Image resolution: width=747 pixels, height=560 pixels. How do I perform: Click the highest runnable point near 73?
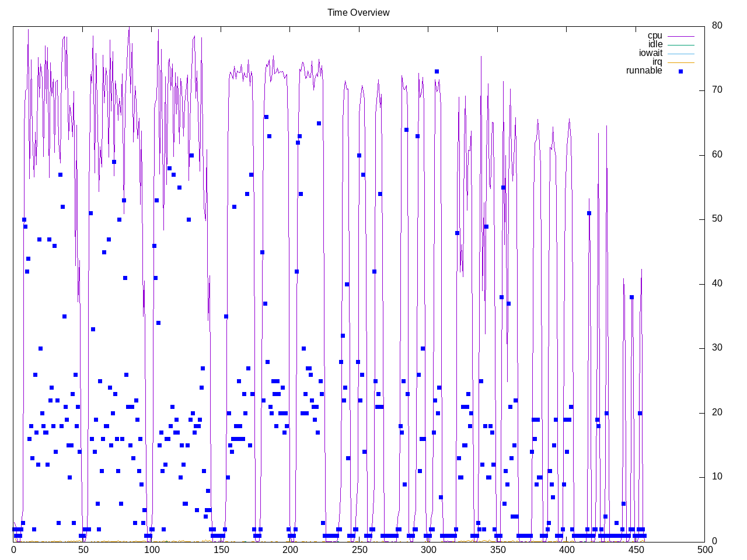[x=437, y=71]
